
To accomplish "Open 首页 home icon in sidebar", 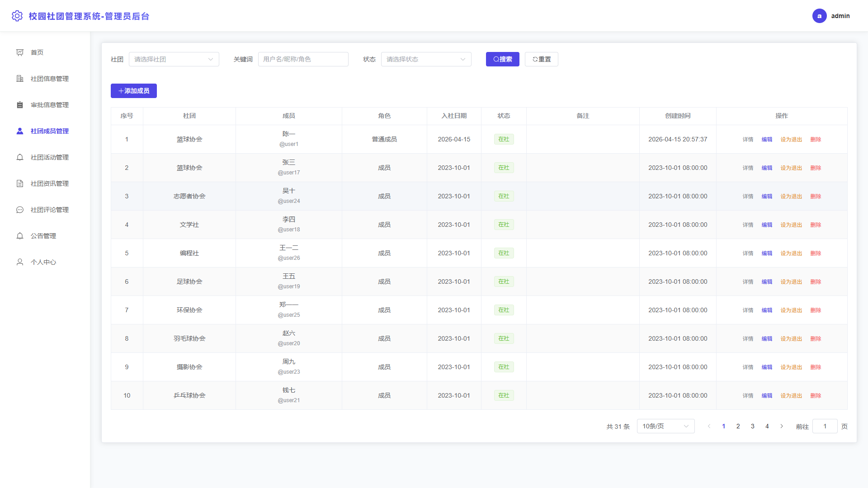I will pyautogui.click(x=20, y=52).
